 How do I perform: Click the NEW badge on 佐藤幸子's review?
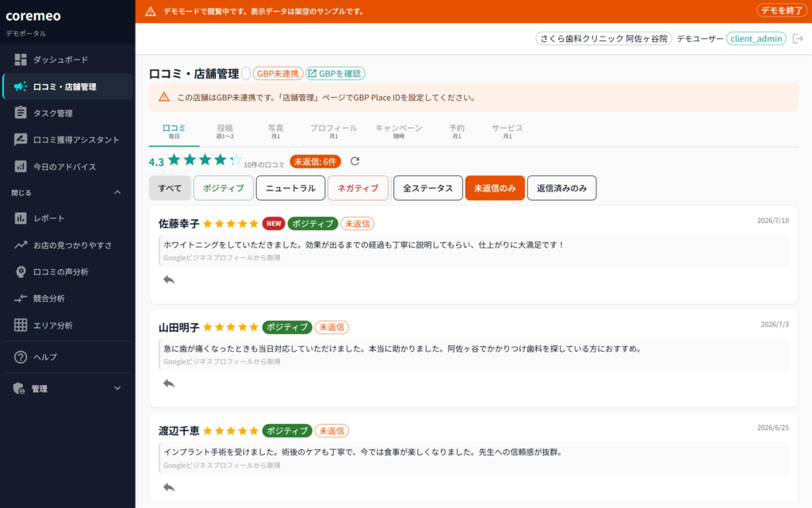click(274, 223)
